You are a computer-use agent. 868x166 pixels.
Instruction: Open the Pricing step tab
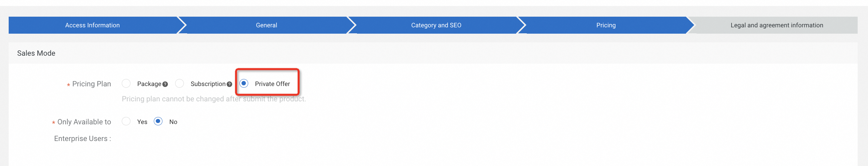(605, 25)
